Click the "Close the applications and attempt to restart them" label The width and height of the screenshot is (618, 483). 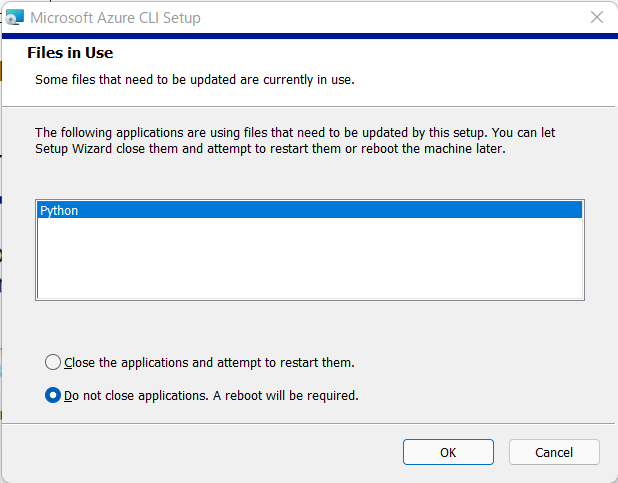pyautogui.click(x=209, y=362)
